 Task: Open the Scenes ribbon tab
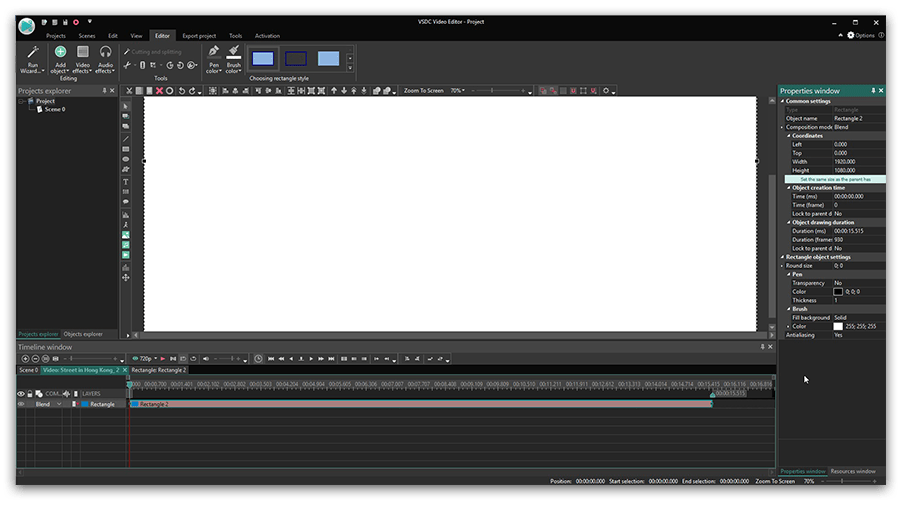[x=87, y=36]
